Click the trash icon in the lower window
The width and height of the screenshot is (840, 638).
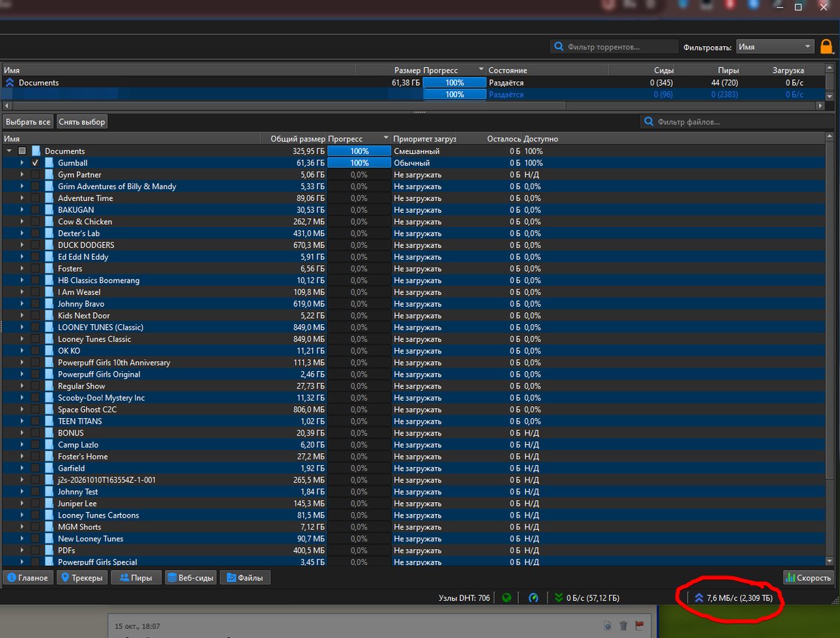pyautogui.click(x=624, y=625)
